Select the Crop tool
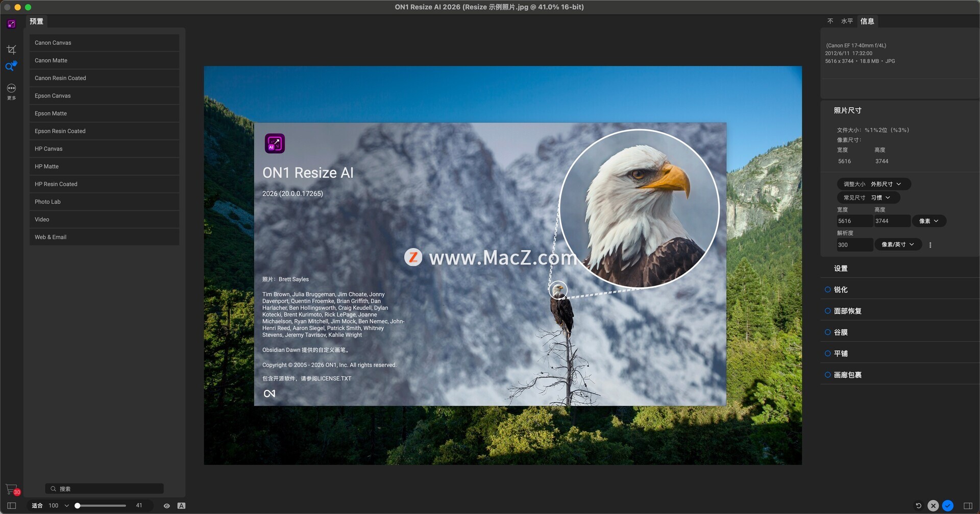 pos(11,50)
